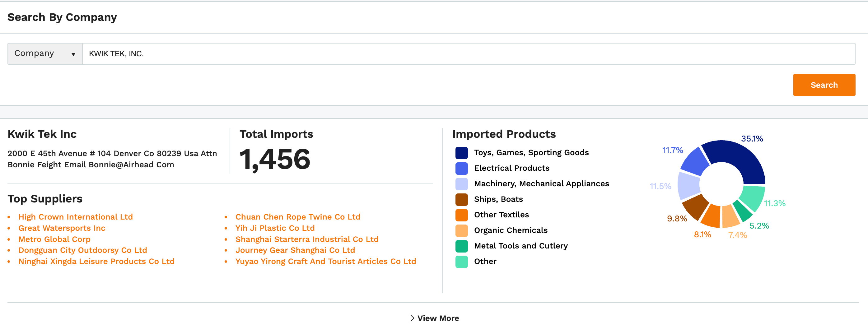Click the 11.7% donut chart label
The height and width of the screenshot is (334, 868).
click(673, 150)
